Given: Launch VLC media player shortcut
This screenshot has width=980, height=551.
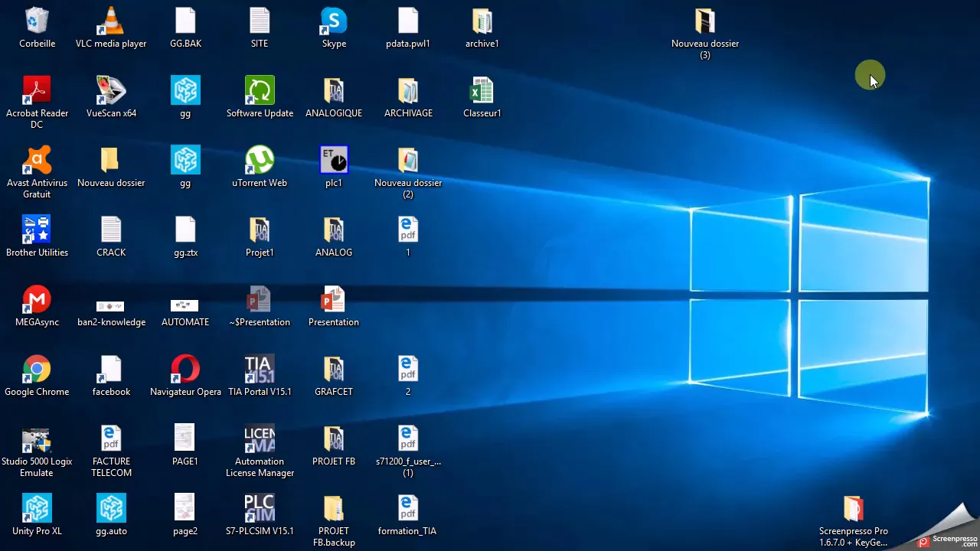Looking at the screenshot, I should pyautogui.click(x=111, y=21).
